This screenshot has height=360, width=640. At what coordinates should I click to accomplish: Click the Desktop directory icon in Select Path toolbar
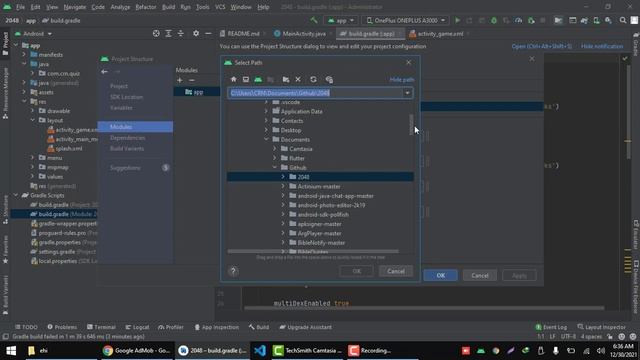point(246,80)
